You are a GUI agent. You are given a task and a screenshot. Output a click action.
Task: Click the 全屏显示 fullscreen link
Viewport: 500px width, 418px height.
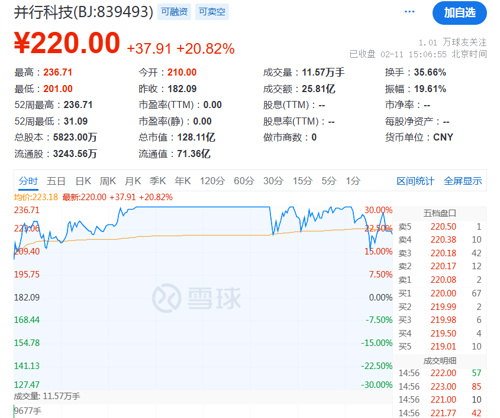tap(463, 181)
